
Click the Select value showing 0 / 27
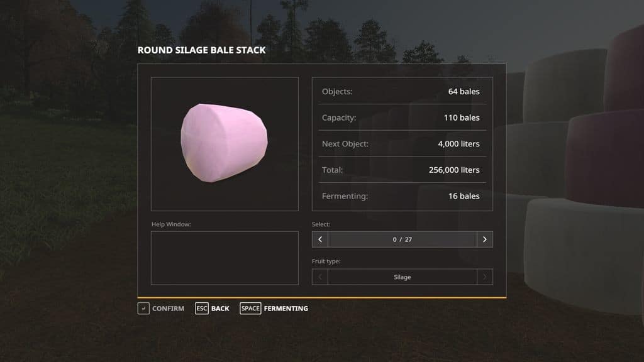click(x=402, y=239)
